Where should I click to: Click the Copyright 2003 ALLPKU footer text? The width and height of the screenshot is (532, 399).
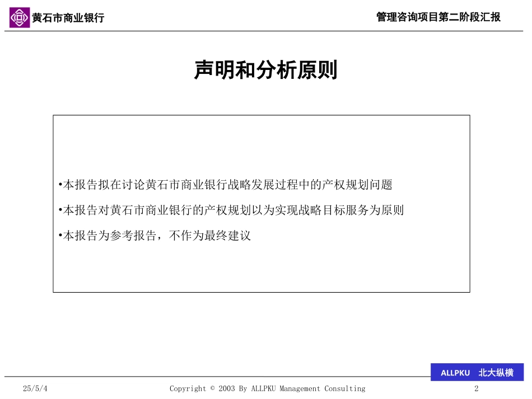point(267,388)
